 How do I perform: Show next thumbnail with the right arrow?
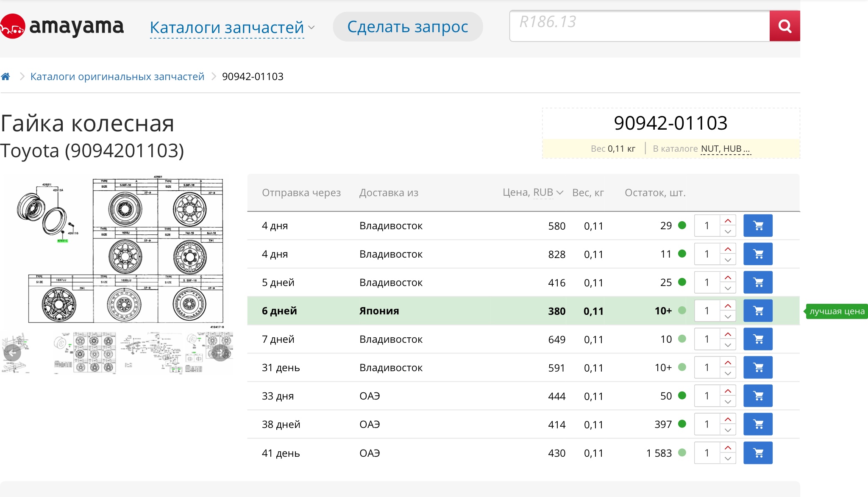tap(221, 353)
